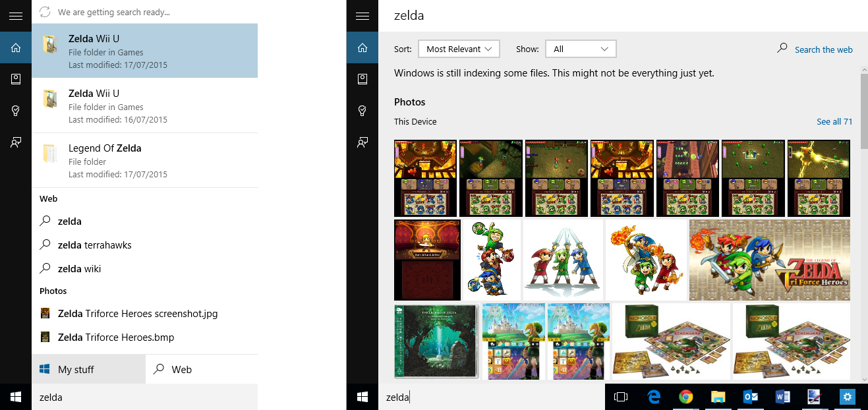Switch to Web tab
868x410 pixels.
(x=202, y=369)
